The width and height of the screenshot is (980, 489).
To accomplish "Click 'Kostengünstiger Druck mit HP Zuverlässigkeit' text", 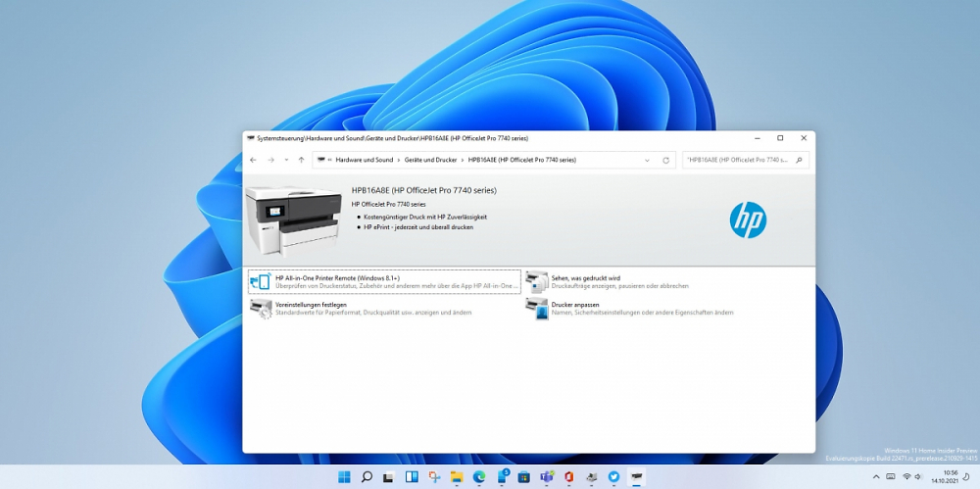I will coord(425,217).
